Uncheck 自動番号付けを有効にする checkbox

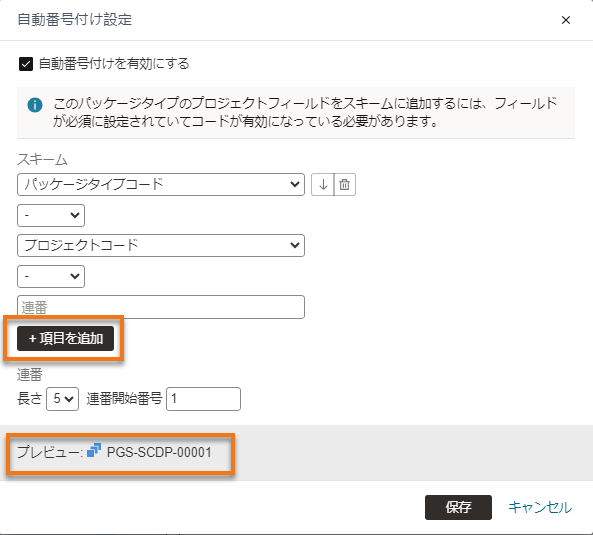pyautogui.click(x=26, y=64)
